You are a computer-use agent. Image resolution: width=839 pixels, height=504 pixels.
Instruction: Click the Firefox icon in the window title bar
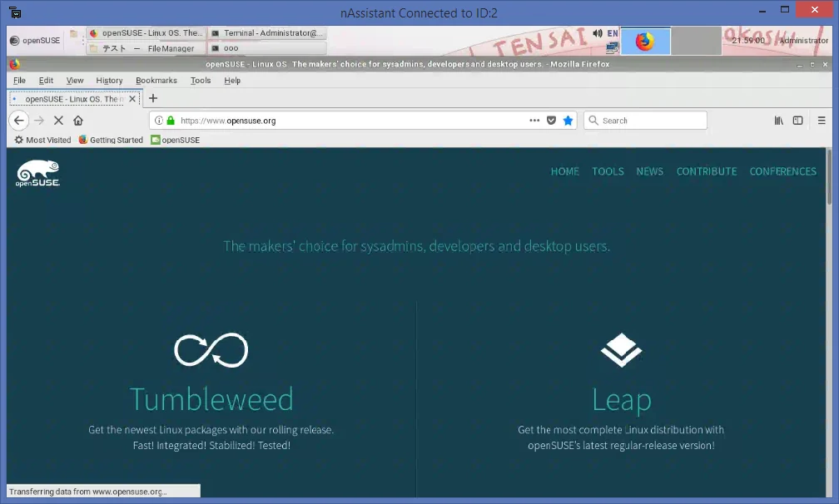[15, 64]
